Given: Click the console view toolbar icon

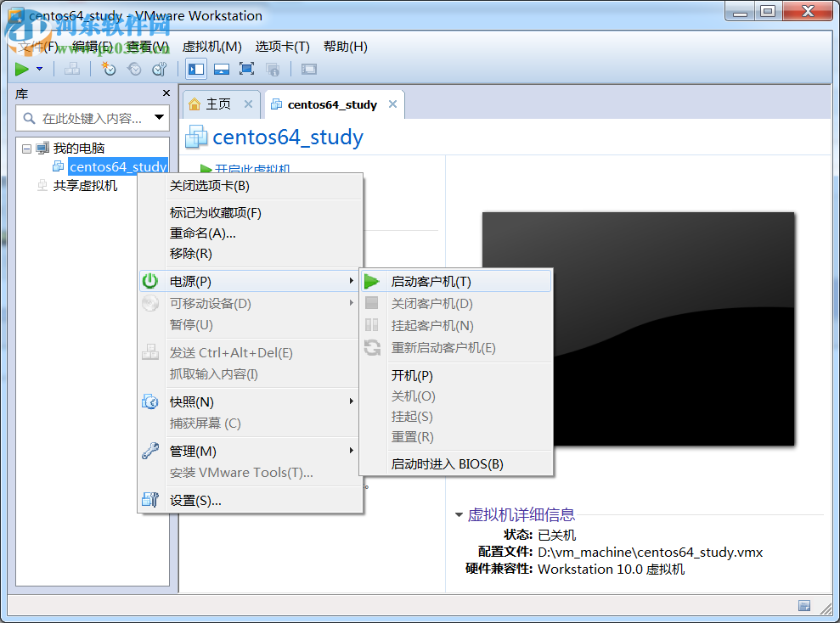Looking at the screenshot, I should [x=307, y=69].
